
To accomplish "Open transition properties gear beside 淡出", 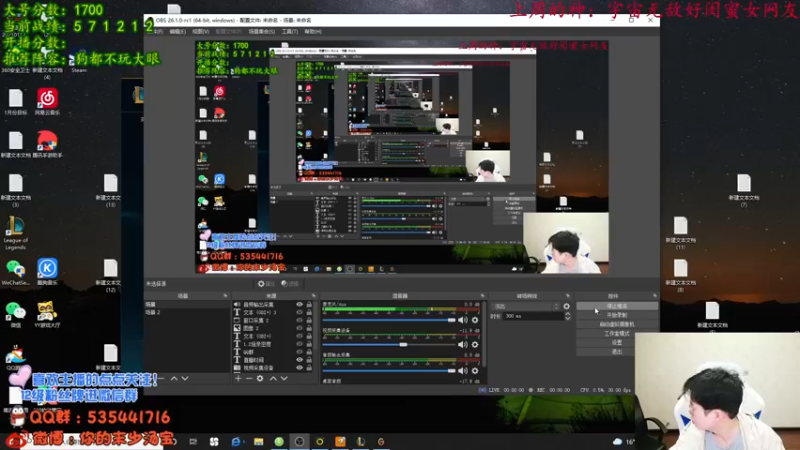I will [x=566, y=306].
